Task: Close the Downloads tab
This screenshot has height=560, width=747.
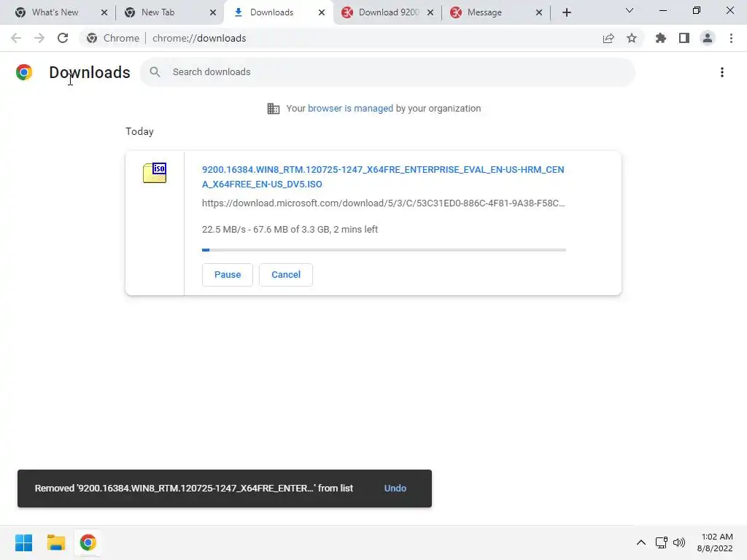Action: pyautogui.click(x=322, y=12)
